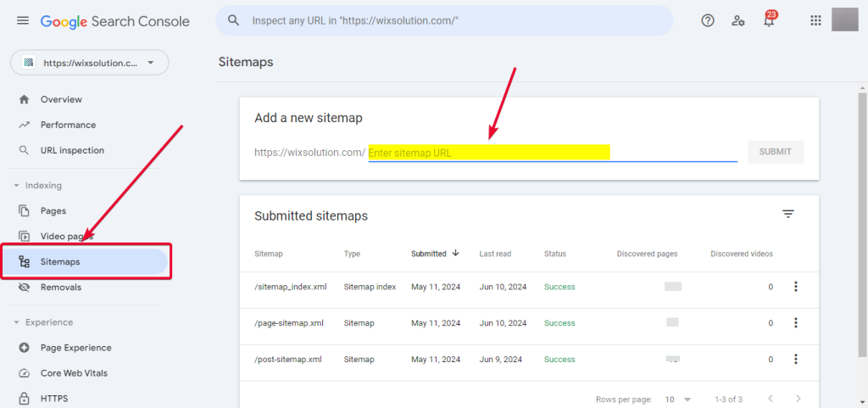
Task: Go to previous page of sitemaps
Action: (x=770, y=399)
